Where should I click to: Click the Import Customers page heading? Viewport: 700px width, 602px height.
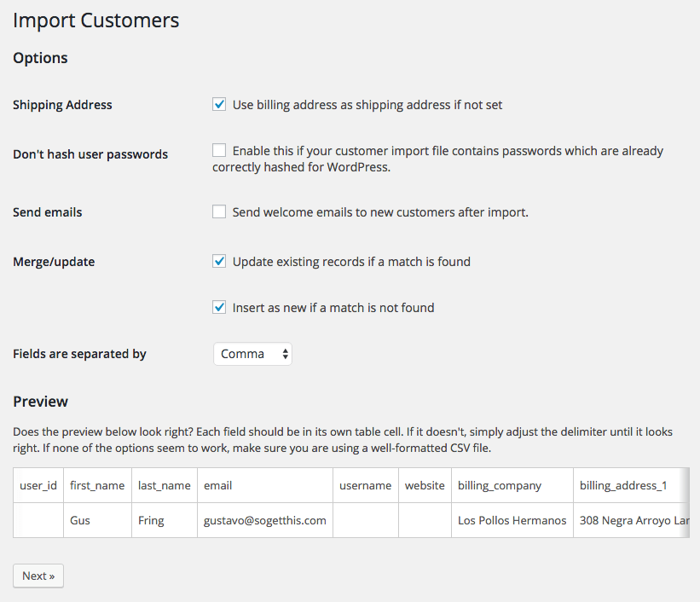96,20
